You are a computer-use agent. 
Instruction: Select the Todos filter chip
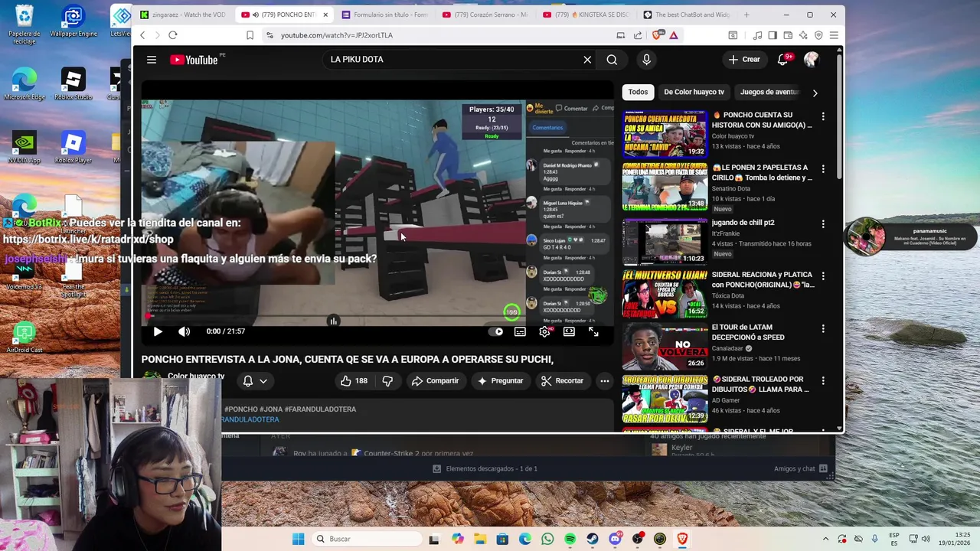pyautogui.click(x=638, y=92)
